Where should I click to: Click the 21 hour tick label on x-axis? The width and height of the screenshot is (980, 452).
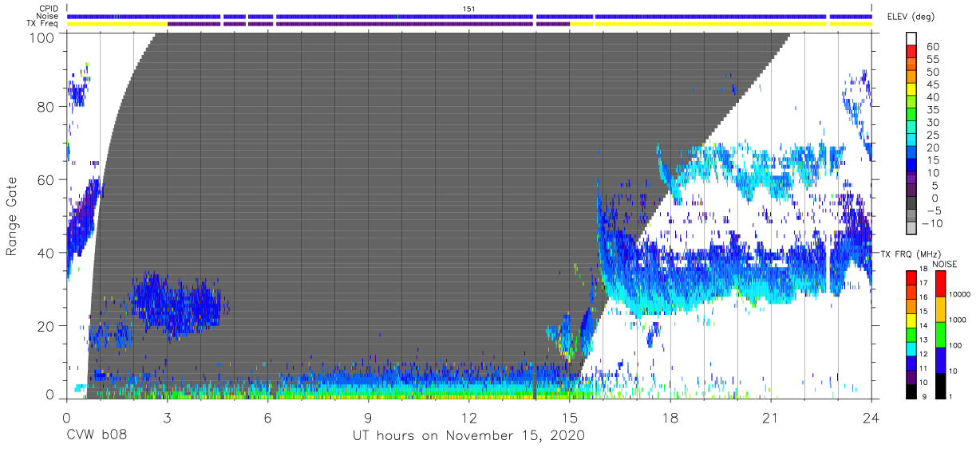pos(771,418)
